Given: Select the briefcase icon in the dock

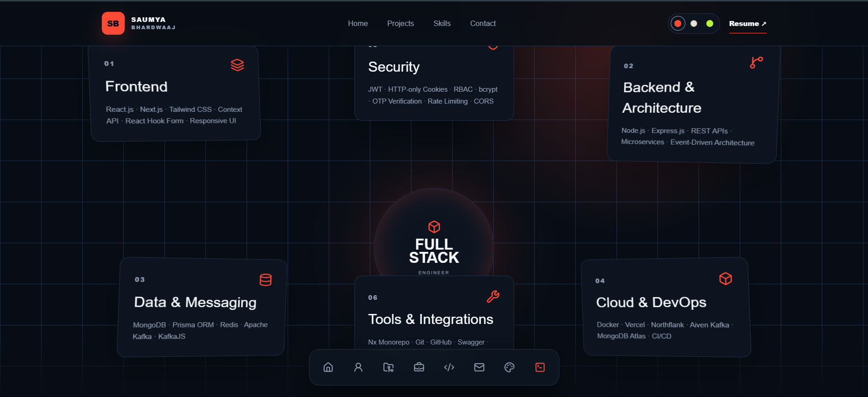Looking at the screenshot, I should point(419,367).
